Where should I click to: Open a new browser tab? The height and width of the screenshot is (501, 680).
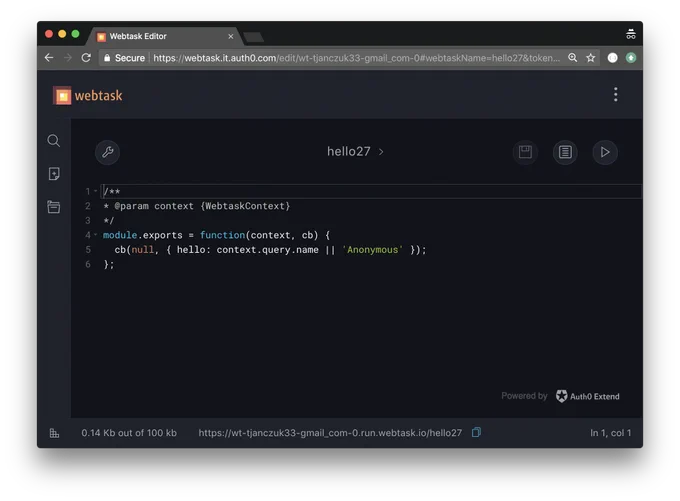(254, 38)
